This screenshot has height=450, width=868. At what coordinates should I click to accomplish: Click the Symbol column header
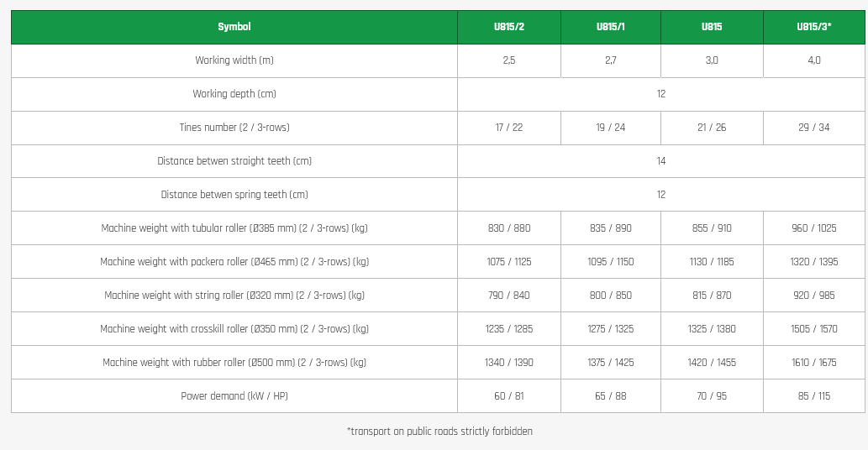click(234, 27)
